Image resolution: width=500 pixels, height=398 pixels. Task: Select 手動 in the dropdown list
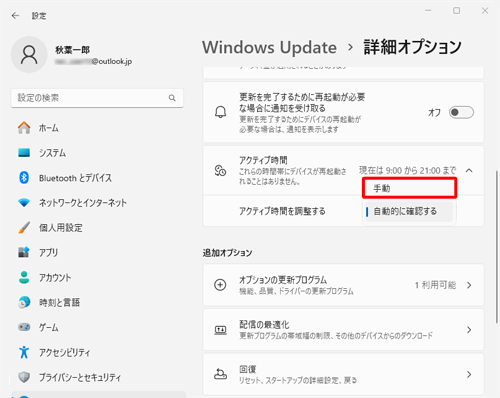(409, 188)
